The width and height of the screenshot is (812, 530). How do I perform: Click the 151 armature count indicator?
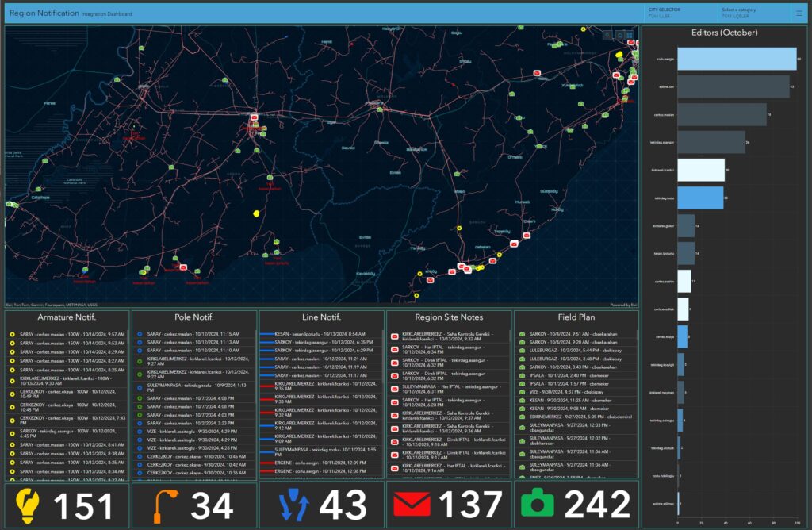(82, 506)
